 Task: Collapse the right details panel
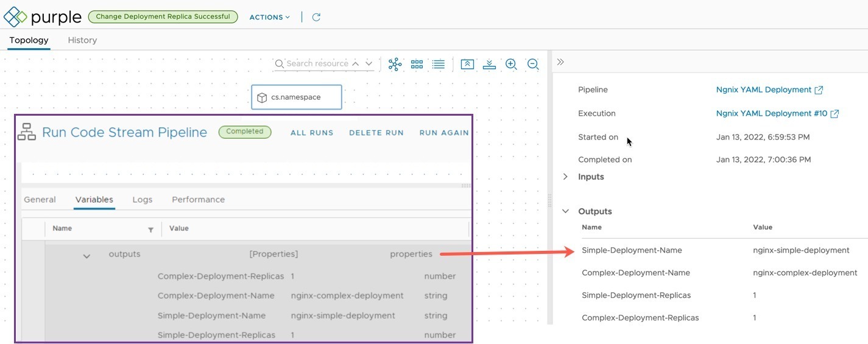(x=560, y=62)
